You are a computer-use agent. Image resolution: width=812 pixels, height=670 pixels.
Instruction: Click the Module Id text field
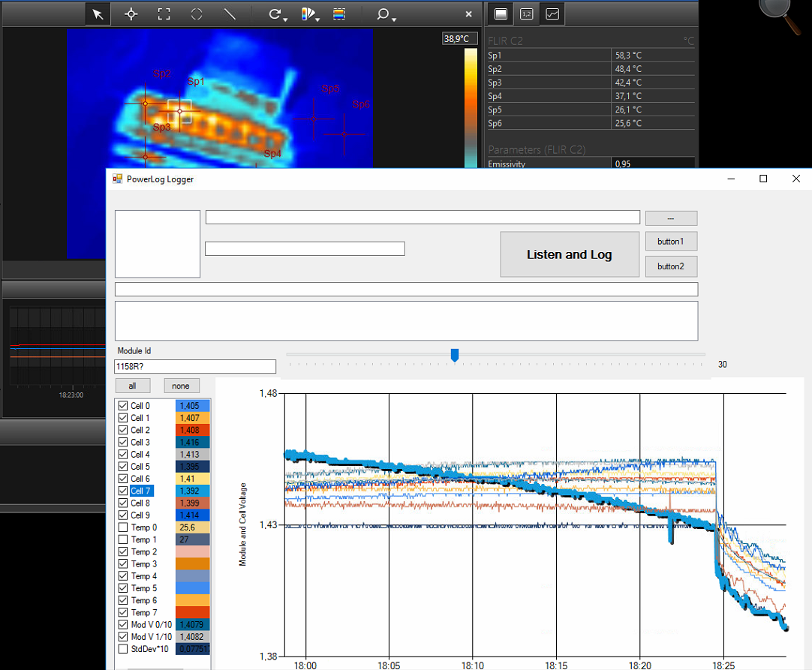pos(194,366)
